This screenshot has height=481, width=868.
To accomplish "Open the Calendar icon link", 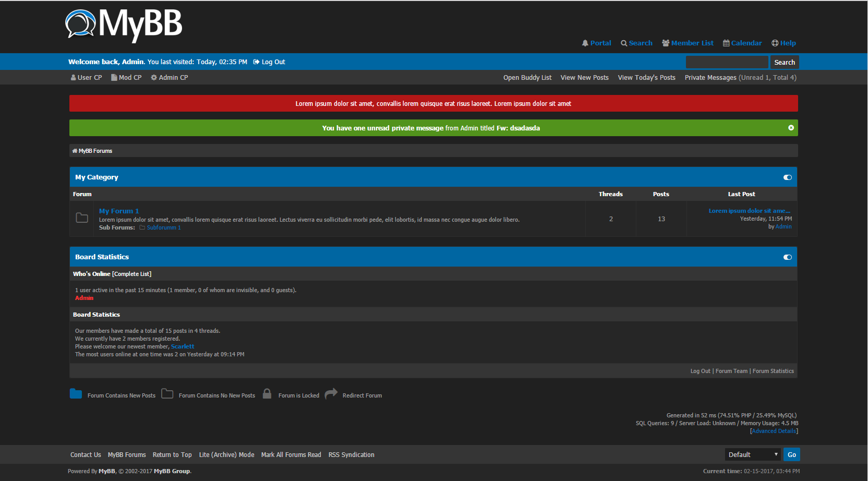I will [726, 43].
